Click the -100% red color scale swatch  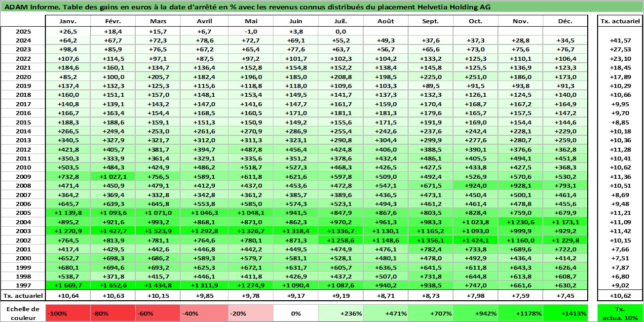click(68, 313)
